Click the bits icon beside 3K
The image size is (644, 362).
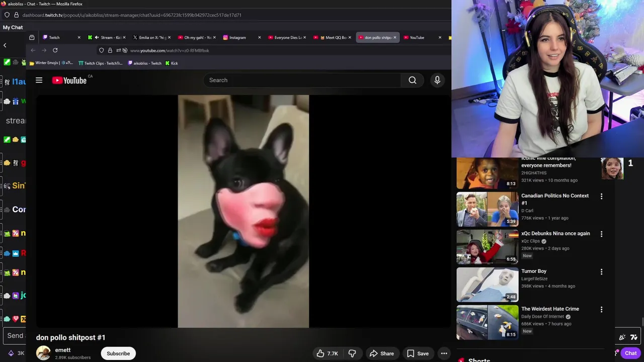11,353
